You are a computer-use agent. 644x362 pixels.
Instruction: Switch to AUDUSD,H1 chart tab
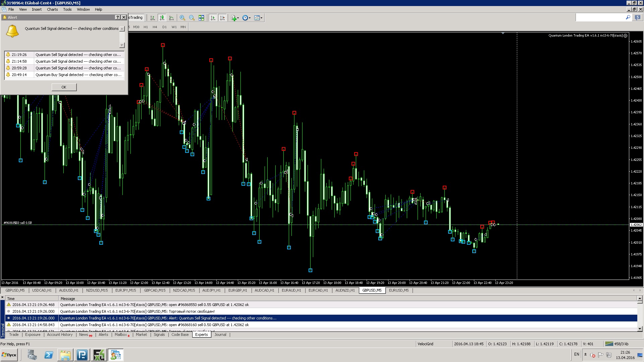[69, 290]
